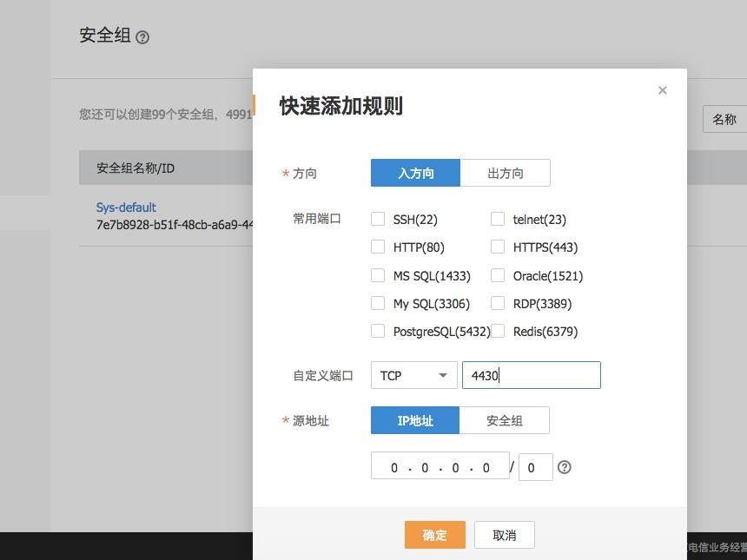The image size is (747, 560).
Task: Click help icon beside the subnet mask field
Action: (x=565, y=467)
